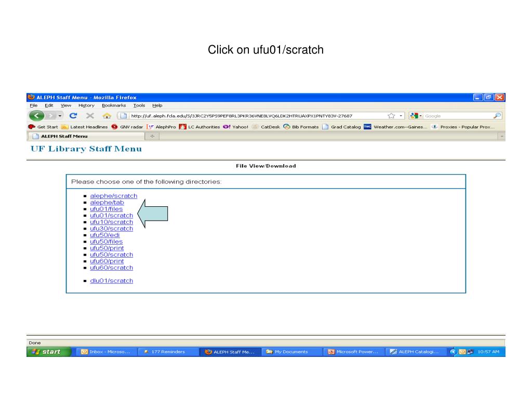Switch to Inbox - Microsoft taskbar item

107,352
